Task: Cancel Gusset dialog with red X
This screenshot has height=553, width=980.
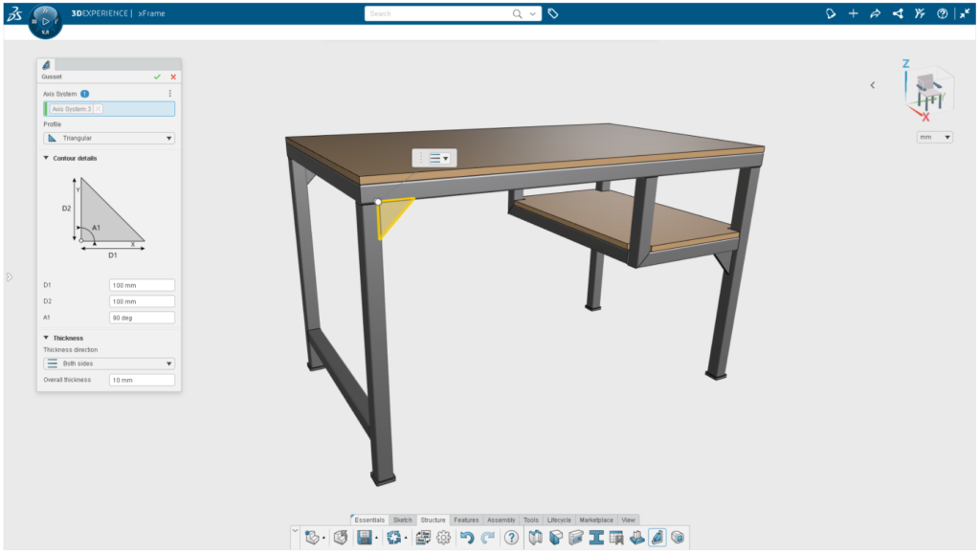Action: click(x=173, y=77)
